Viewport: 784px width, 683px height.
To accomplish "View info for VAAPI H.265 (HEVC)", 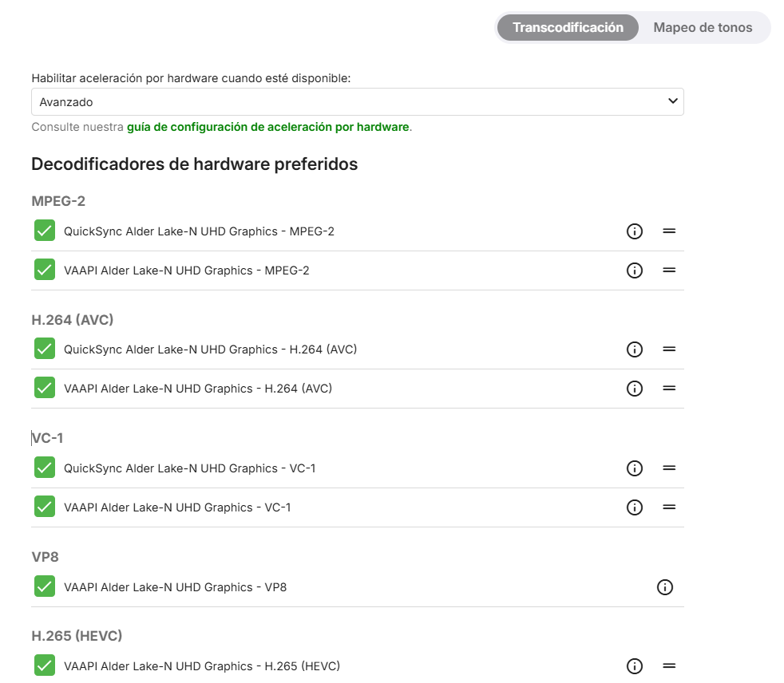I will point(635,665).
